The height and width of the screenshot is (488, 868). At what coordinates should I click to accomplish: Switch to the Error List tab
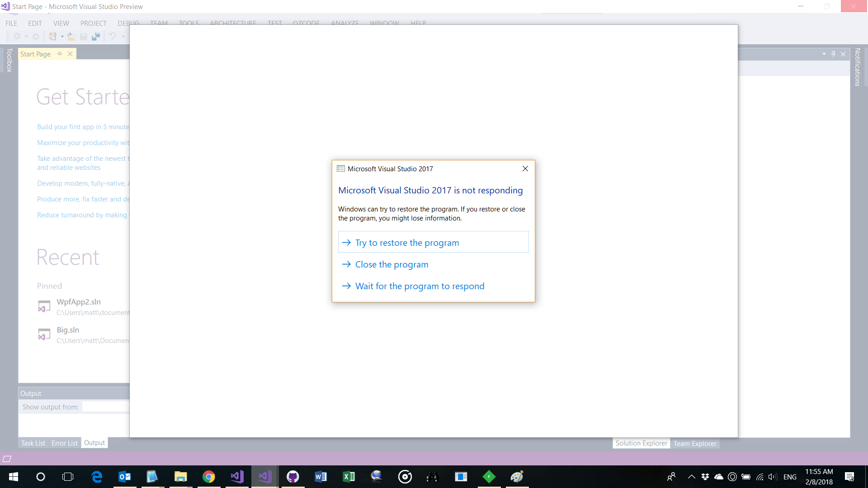(65, 443)
